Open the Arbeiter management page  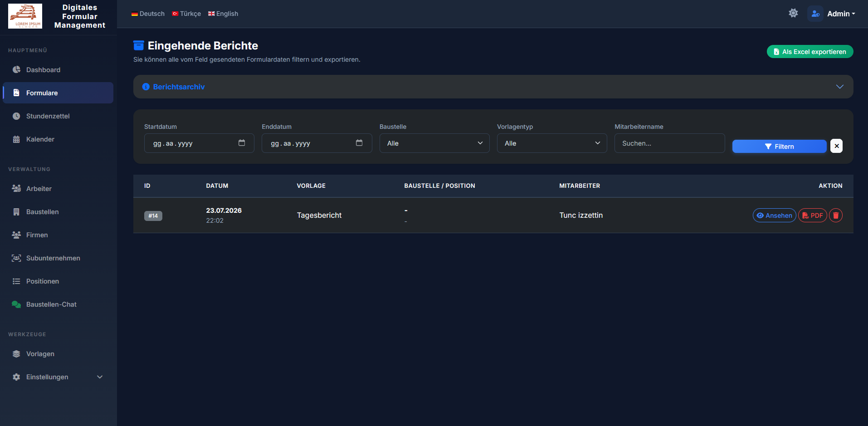(x=58, y=188)
